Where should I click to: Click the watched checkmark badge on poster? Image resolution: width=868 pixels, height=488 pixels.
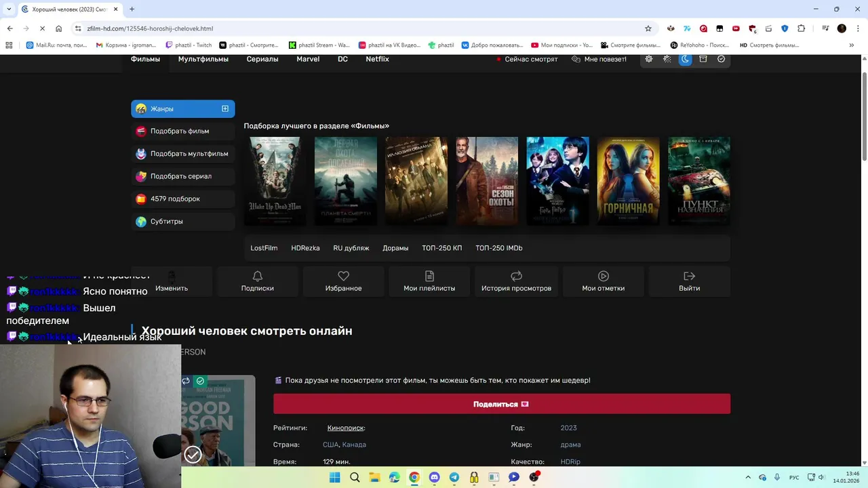(200, 381)
